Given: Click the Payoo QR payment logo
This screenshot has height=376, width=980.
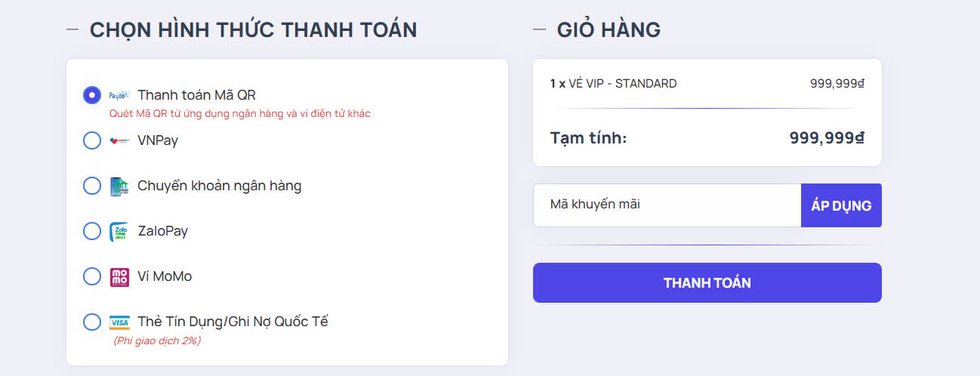Looking at the screenshot, I should pyautogui.click(x=119, y=95).
